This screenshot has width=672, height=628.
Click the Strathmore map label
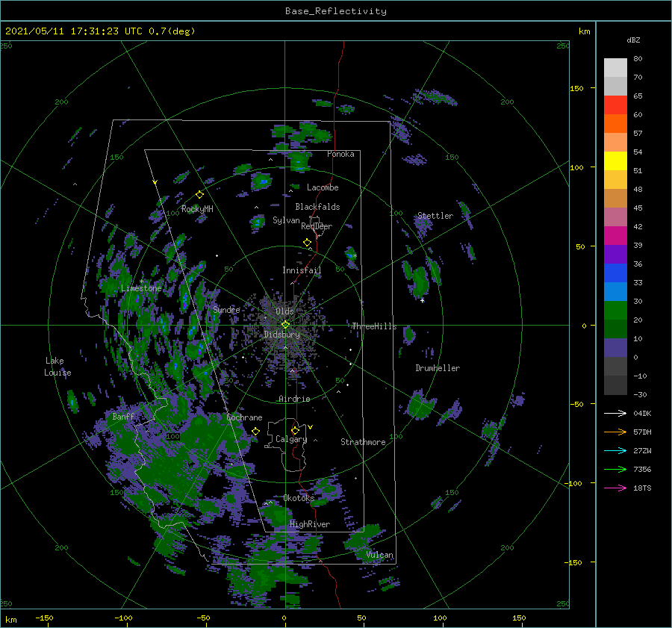coord(363,442)
